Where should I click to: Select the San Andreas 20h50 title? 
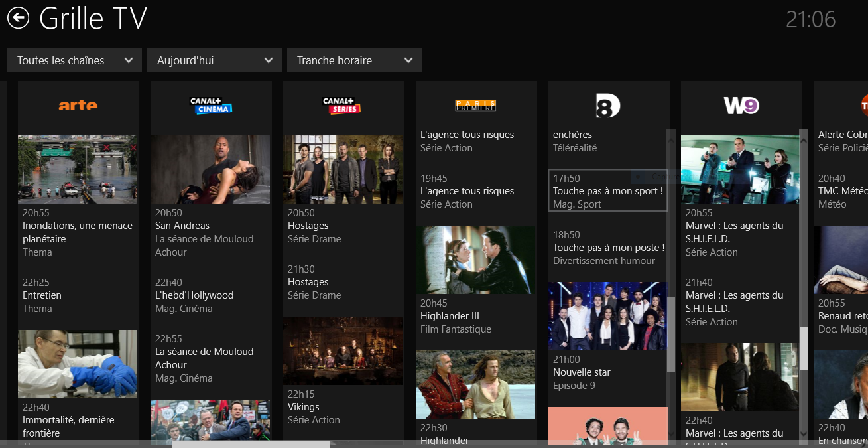(182, 226)
